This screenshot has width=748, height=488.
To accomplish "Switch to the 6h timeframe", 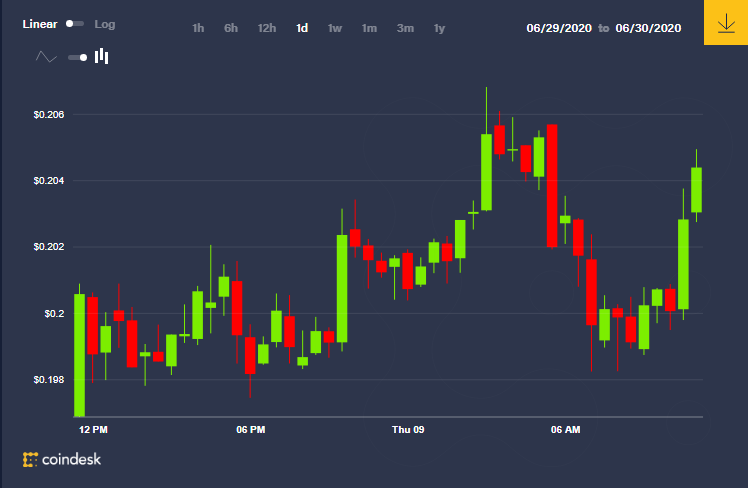I will click(x=231, y=28).
